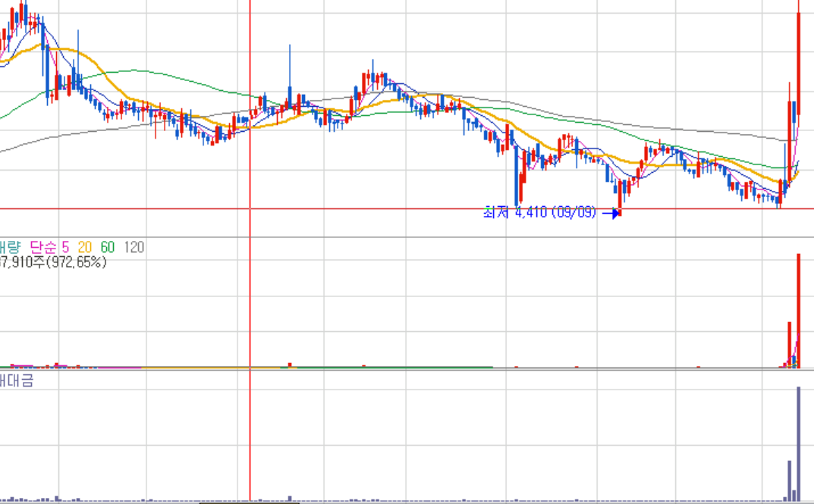Click the '최저 4,410 (09/09)' low price label
This screenshot has width=814, height=504.
[x=540, y=212]
